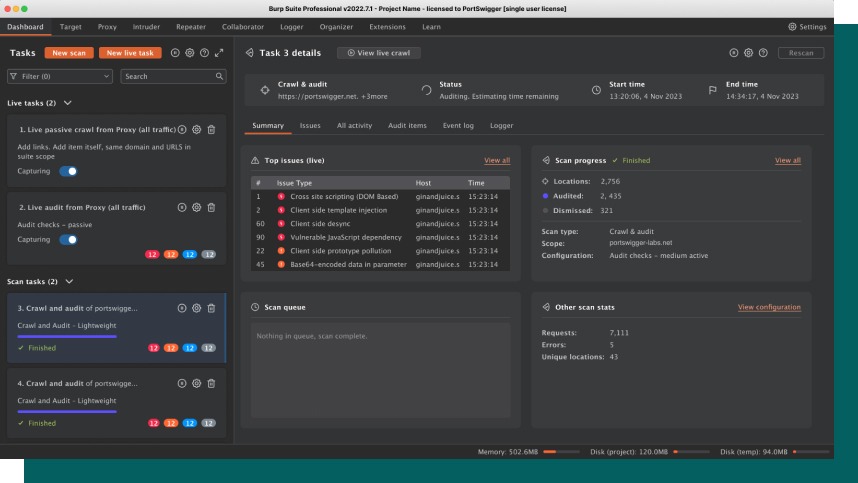Delete task 4 using its trash icon

pyautogui.click(x=211, y=383)
